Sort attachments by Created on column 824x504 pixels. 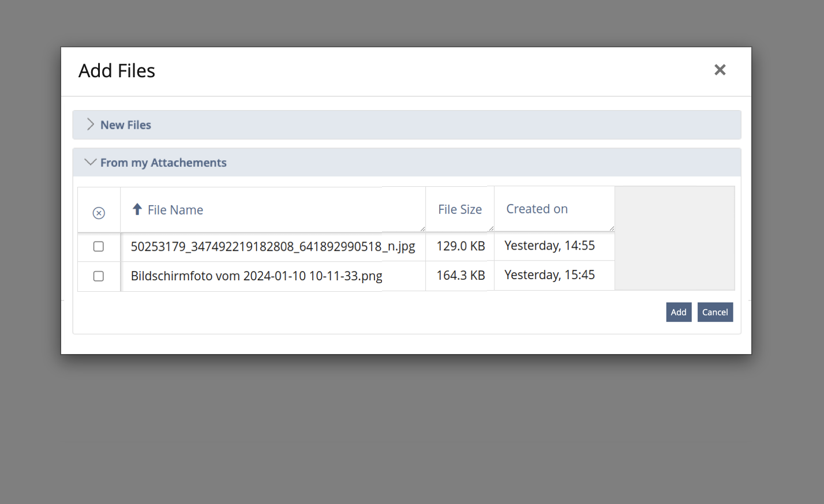pyautogui.click(x=537, y=209)
